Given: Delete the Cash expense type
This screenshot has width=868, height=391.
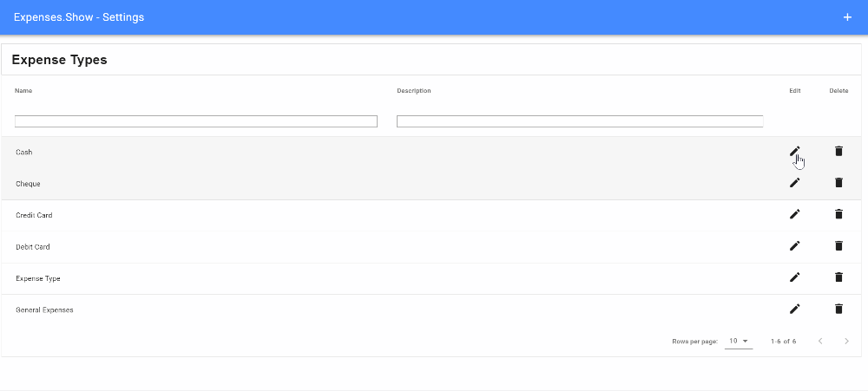Looking at the screenshot, I should (838, 152).
